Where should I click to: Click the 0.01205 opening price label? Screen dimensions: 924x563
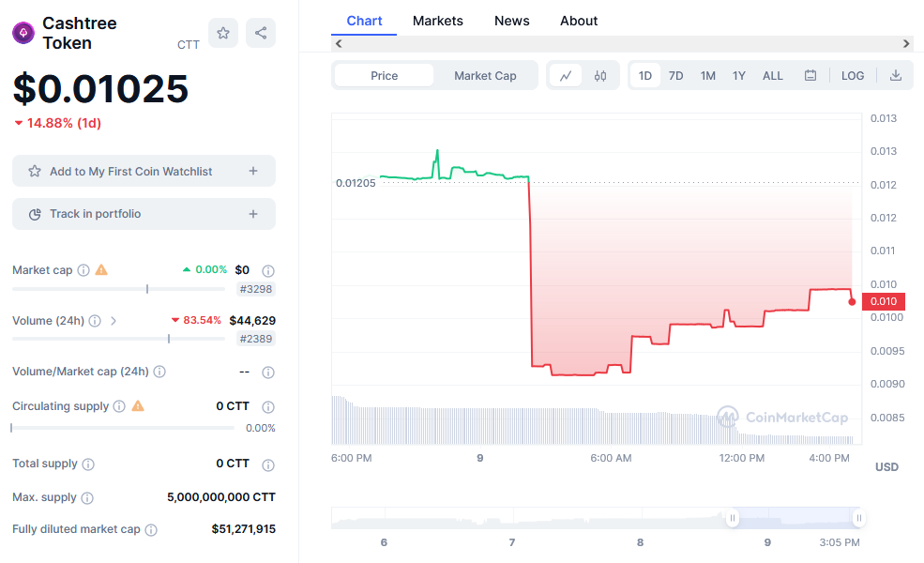pyautogui.click(x=356, y=183)
